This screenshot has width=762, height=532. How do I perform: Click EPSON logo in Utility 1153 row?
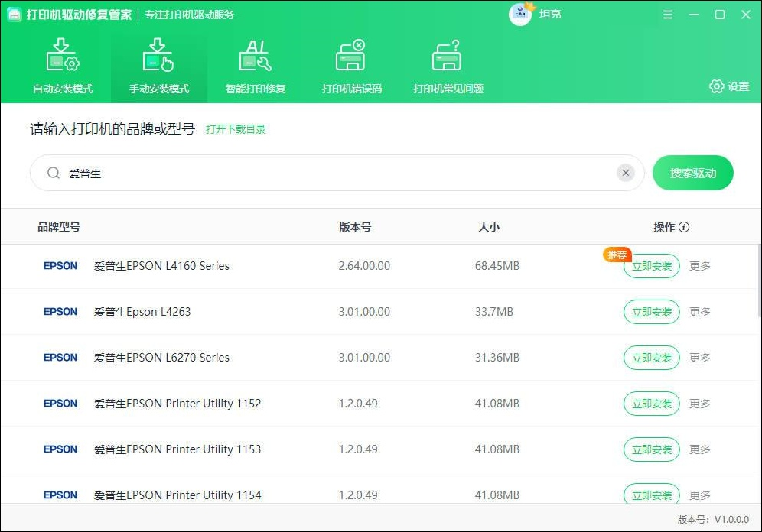60,449
